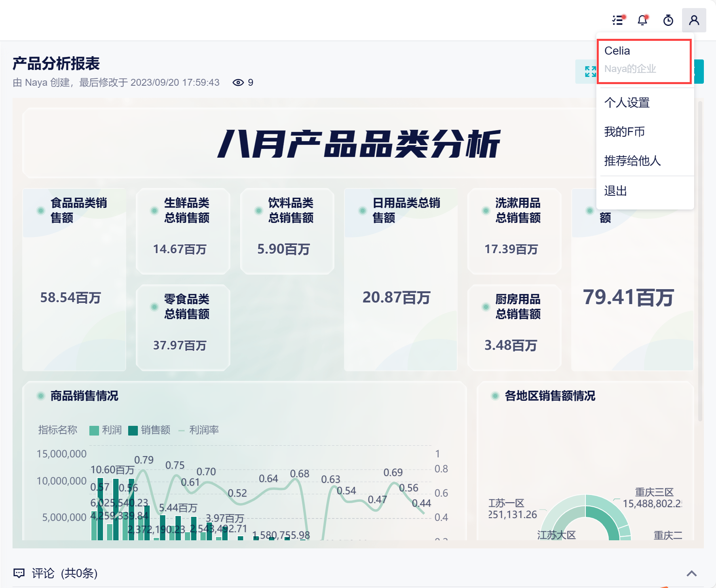Image resolution: width=716 pixels, height=588 pixels.
Task: Select 饮料品类总销售额 value 5.90百万
Action: tap(283, 249)
